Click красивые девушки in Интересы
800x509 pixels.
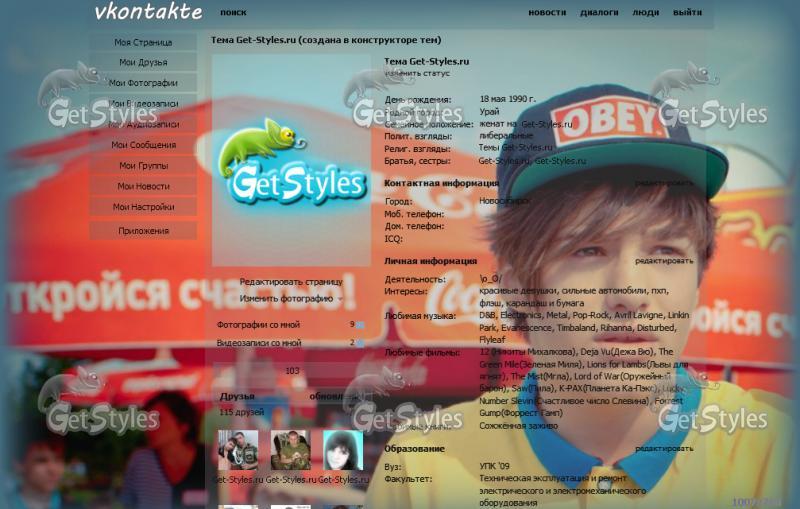518,290
